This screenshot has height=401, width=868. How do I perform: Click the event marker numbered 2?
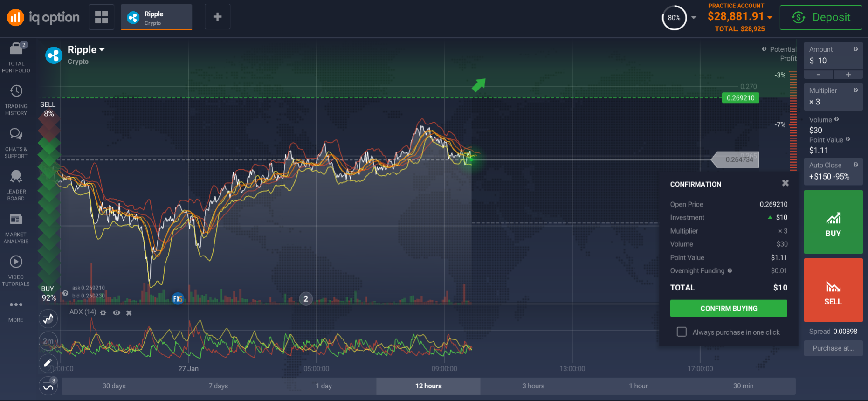click(x=306, y=299)
